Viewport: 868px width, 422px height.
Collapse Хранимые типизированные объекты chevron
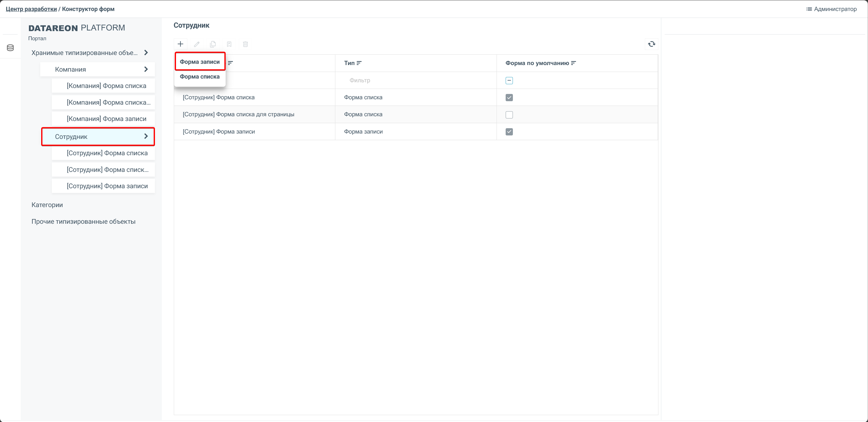click(146, 52)
